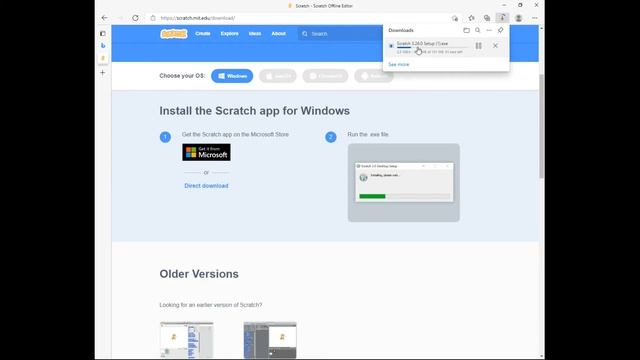The image size is (640, 360).
Task: Click the Scratch Setup exe file name
Action: [x=422, y=43]
